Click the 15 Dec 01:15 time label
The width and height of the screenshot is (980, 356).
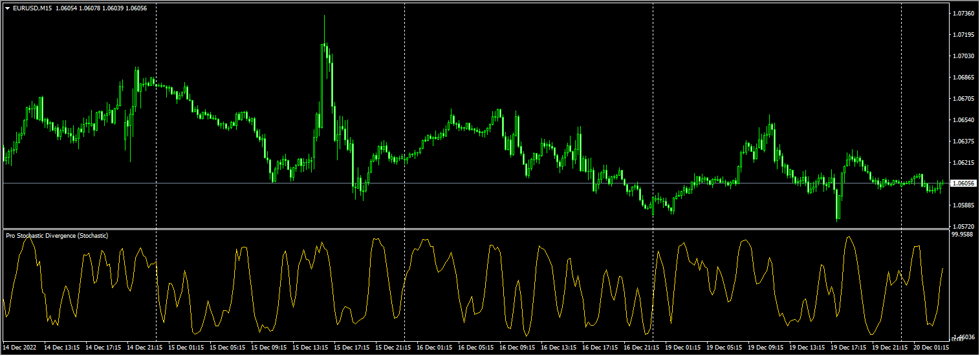coord(186,348)
